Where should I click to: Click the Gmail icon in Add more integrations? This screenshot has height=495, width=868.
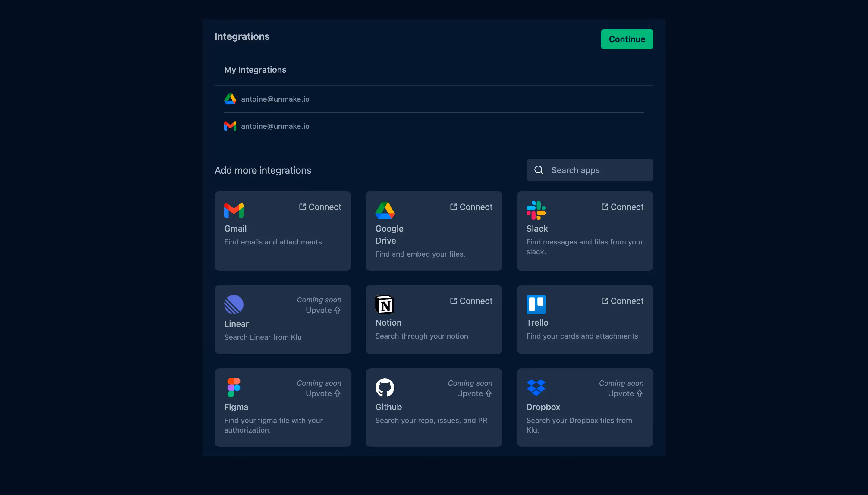click(x=233, y=211)
